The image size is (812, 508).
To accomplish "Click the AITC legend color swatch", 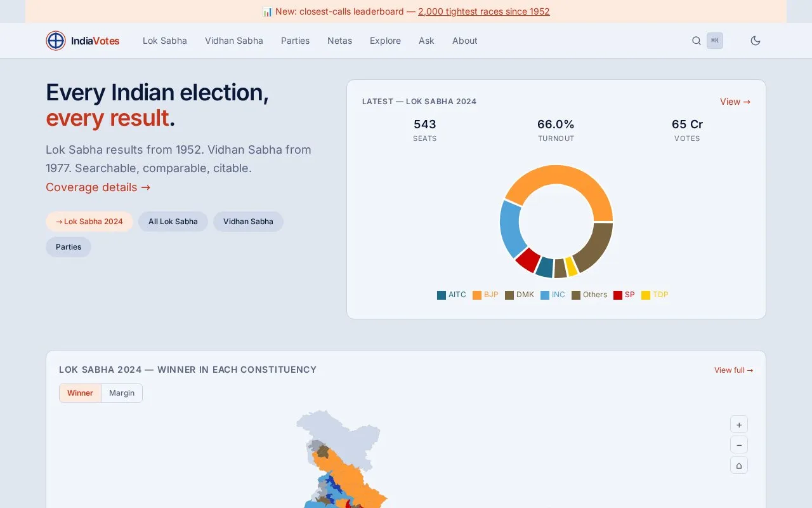I will [x=442, y=295].
